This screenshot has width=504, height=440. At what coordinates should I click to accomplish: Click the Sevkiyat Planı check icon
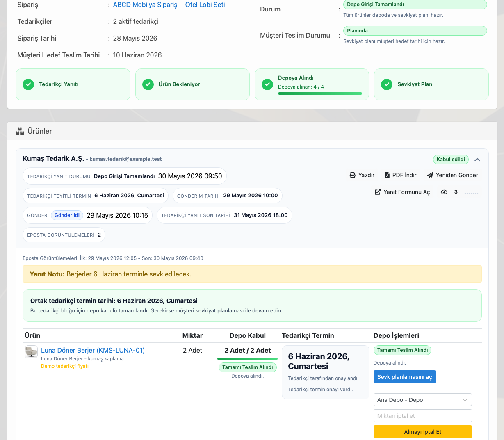[x=387, y=84]
